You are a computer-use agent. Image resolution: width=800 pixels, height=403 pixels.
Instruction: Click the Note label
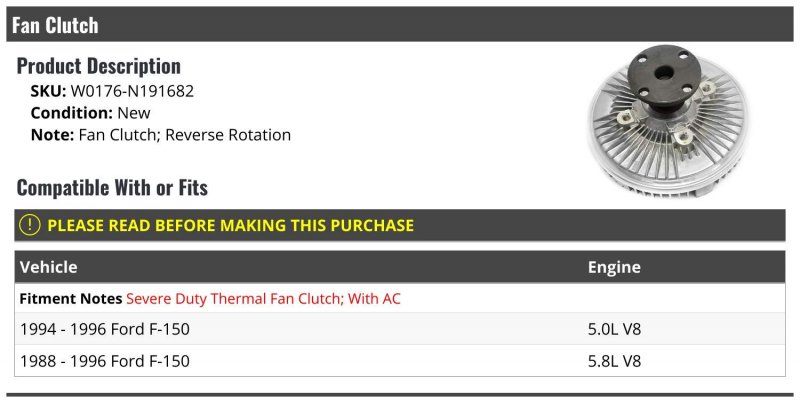(x=50, y=135)
